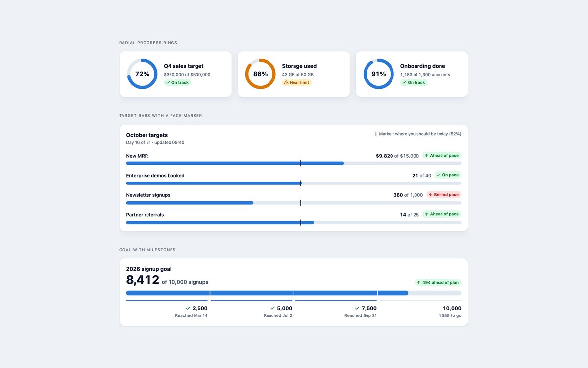Click pace marker on Newsletter signups bar
The height and width of the screenshot is (368, 588).
300,203
